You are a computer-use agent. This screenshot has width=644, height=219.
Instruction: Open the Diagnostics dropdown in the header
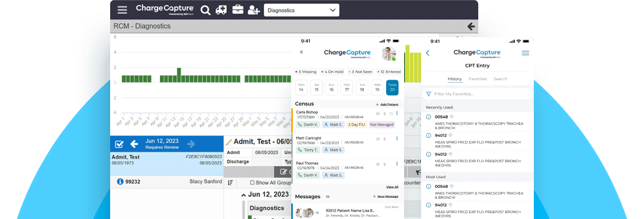302,10
